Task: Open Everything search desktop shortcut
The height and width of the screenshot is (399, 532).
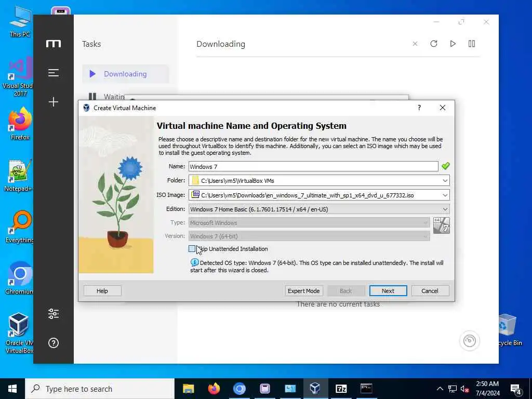Action: tap(20, 227)
